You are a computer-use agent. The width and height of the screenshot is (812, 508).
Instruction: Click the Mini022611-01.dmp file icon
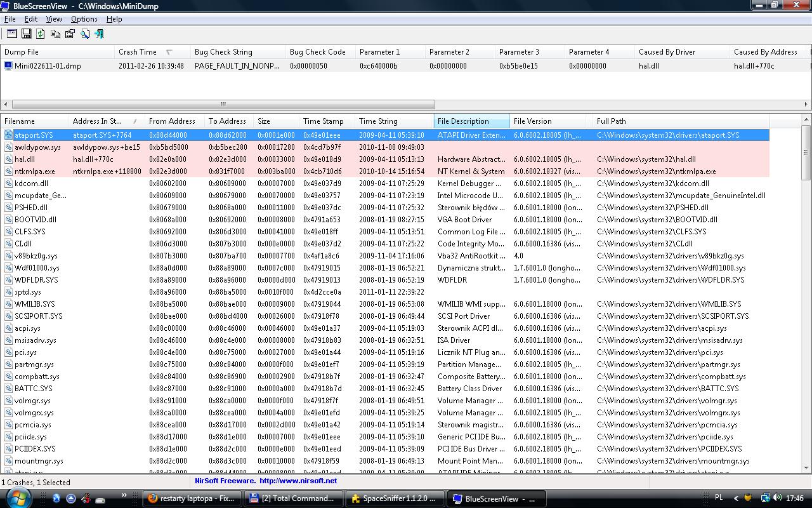point(8,65)
